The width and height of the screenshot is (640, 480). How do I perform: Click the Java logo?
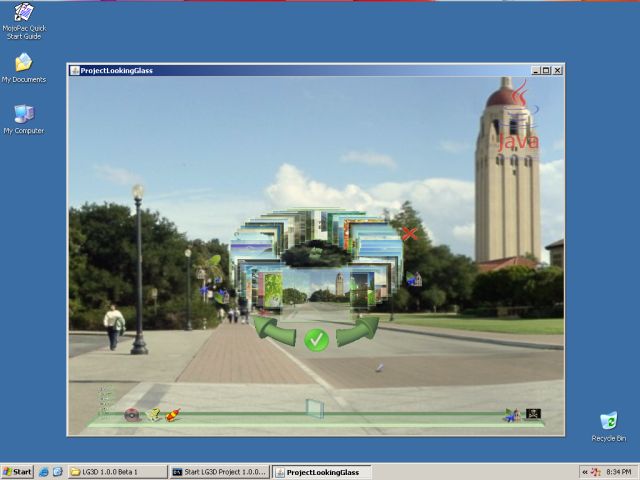pos(518,116)
